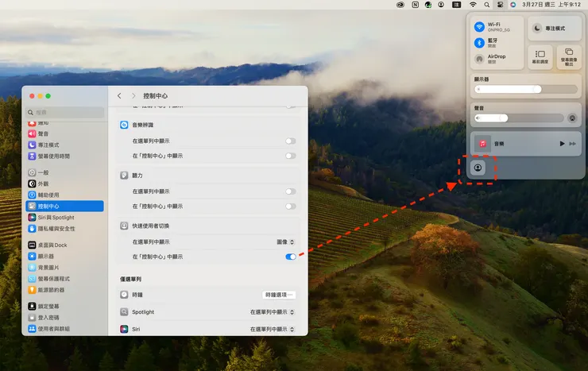Toggle 聽力 show in menu bar
This screenshot has width=588, height=371.
click(291, 191)
